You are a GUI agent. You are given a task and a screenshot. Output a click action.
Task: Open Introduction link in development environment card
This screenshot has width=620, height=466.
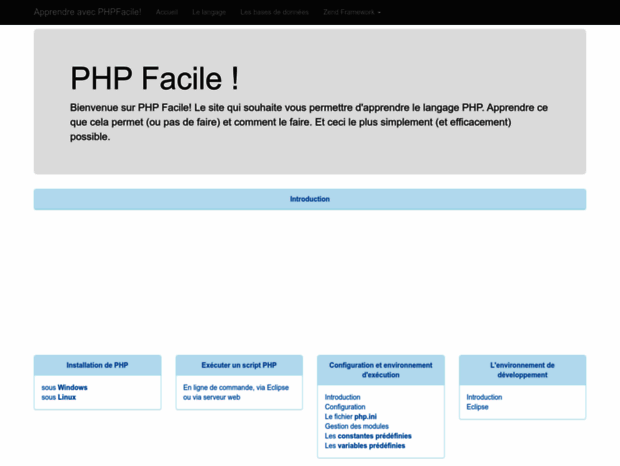[x=484, y=397]
